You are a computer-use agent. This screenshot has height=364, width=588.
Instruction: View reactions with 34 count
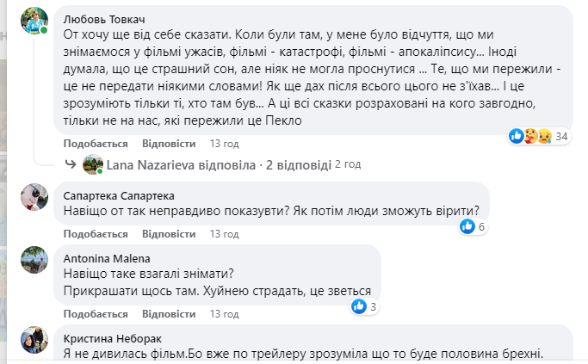(x=540, y=136)
